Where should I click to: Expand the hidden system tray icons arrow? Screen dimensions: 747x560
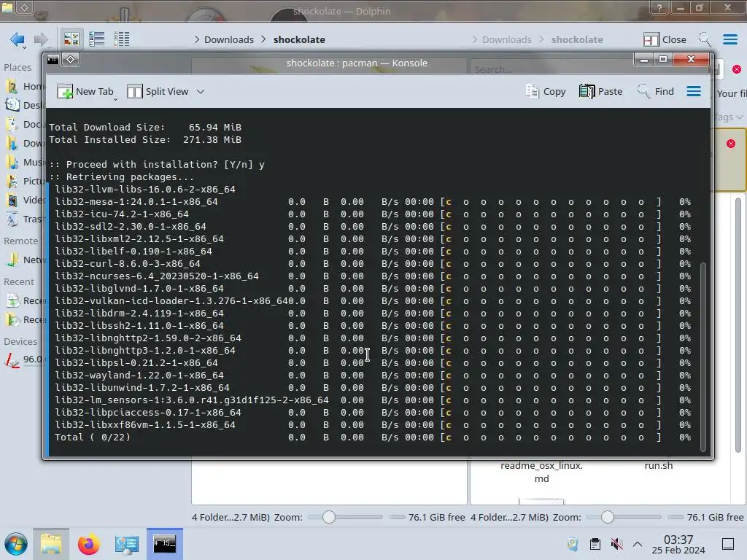pyautogui.click(x=638, y=544)
